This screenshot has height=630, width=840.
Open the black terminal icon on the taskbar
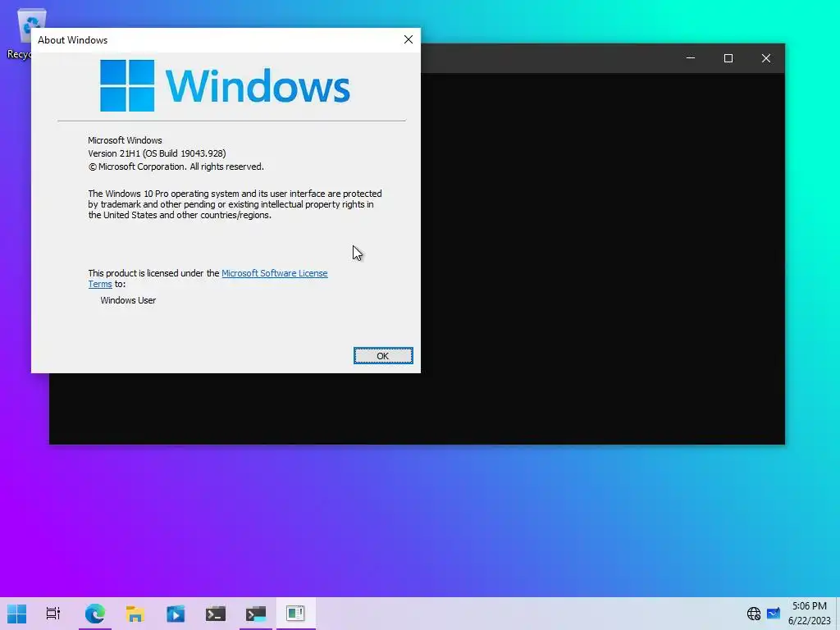pos(216,614)
